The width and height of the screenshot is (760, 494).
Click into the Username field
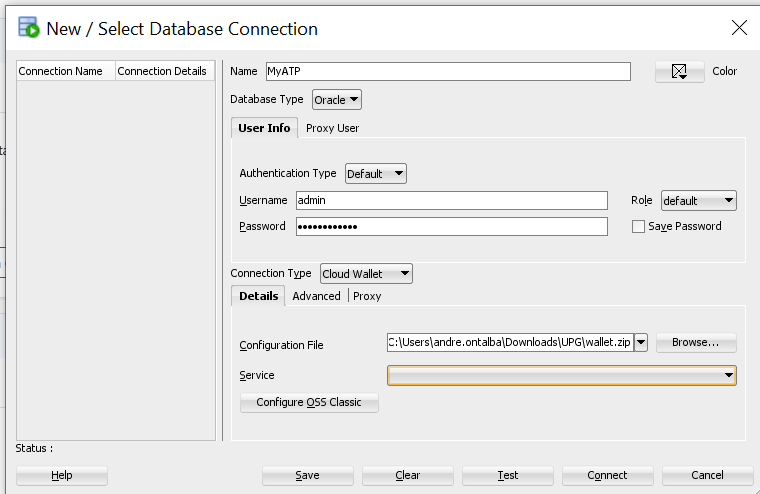(x=451, y=200)
